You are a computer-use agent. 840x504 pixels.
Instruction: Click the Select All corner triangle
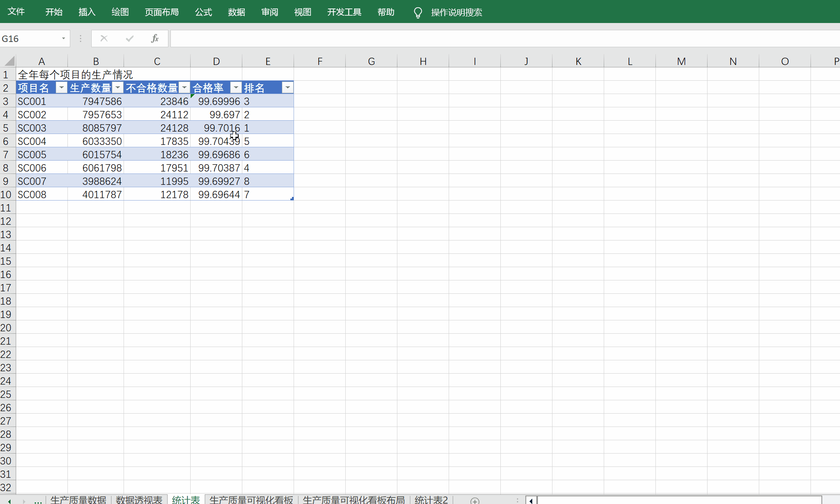(x=9, y=61)
